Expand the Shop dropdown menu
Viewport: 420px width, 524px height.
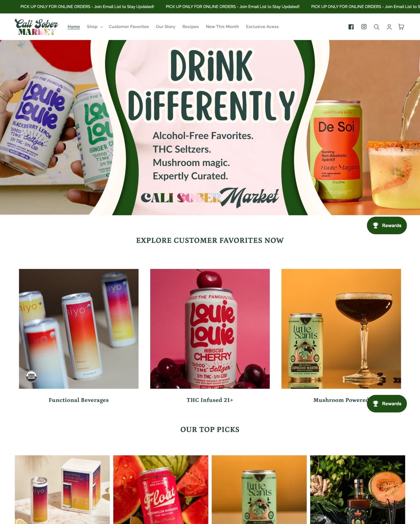(x=95, y=27)
